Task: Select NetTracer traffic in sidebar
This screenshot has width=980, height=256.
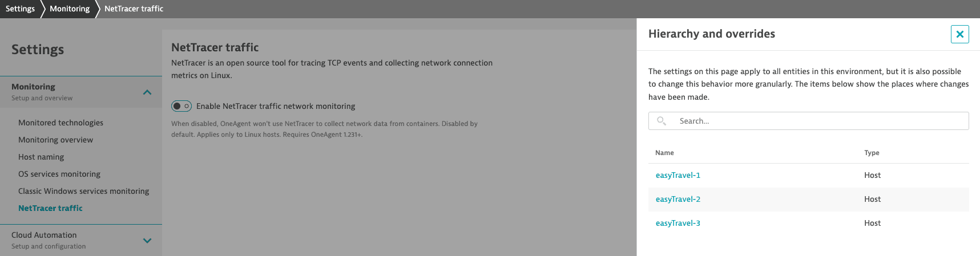Action: pos(50,208)
